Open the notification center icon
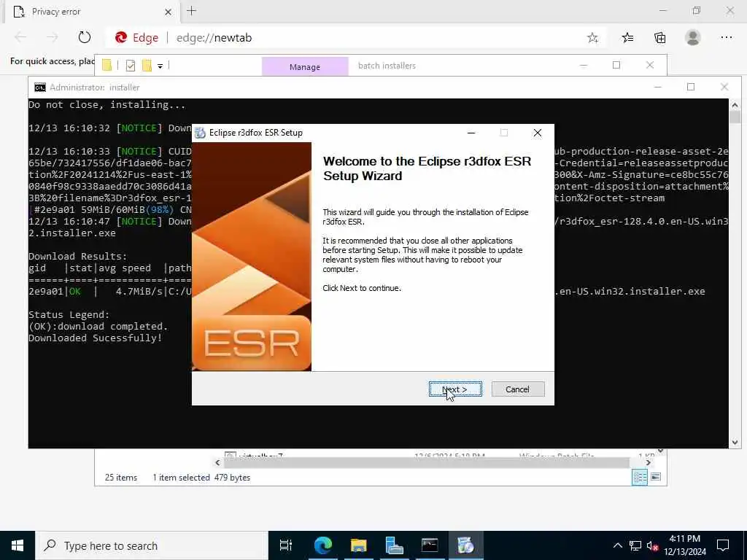 coord(723,545)
